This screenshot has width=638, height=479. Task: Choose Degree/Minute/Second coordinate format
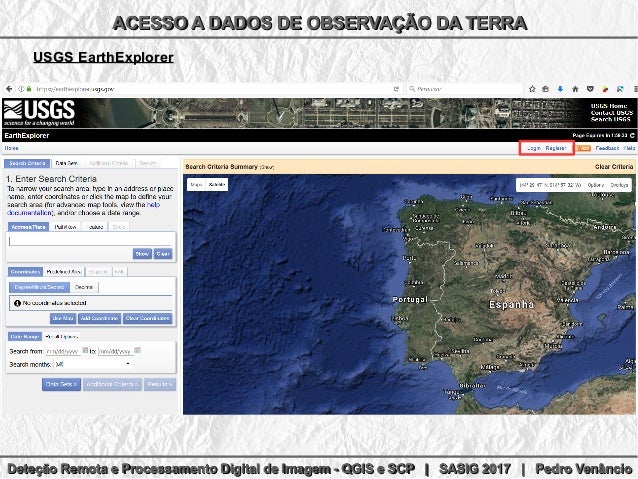39,287
